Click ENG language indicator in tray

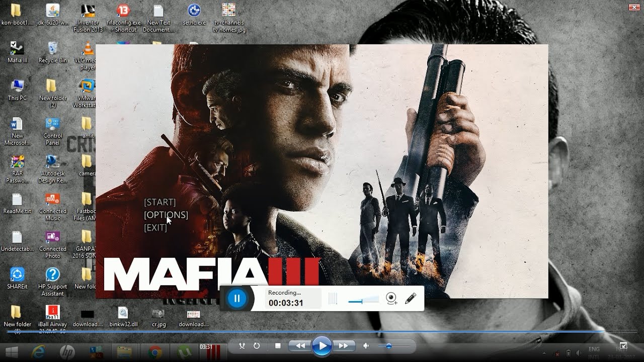click(594, 349)
